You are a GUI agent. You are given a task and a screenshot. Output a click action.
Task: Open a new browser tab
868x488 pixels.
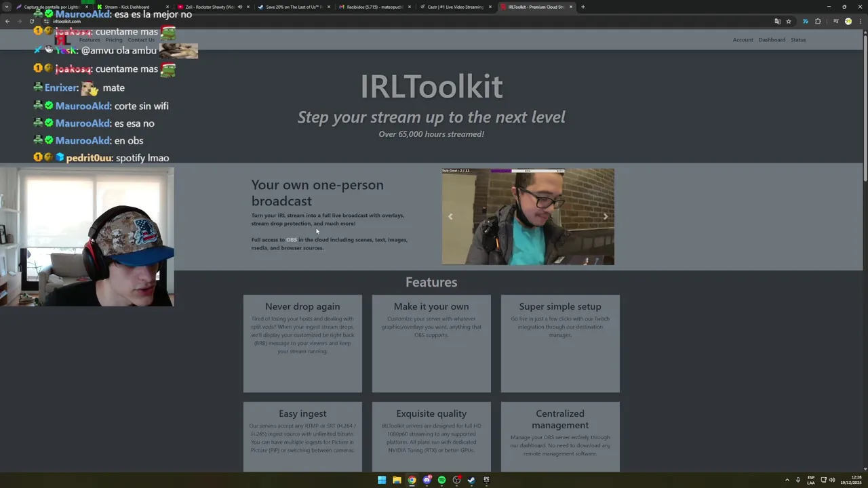pyautogui.click(x=583, y=7)
